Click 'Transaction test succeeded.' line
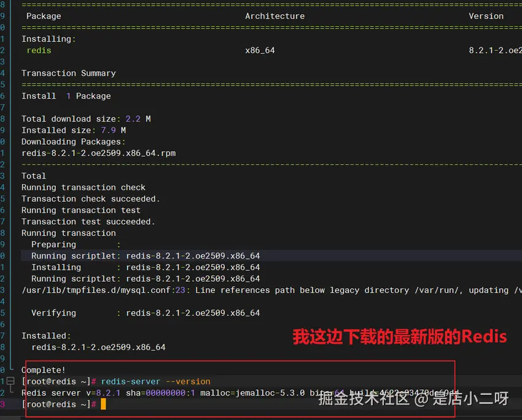 [x=88, y=222]
